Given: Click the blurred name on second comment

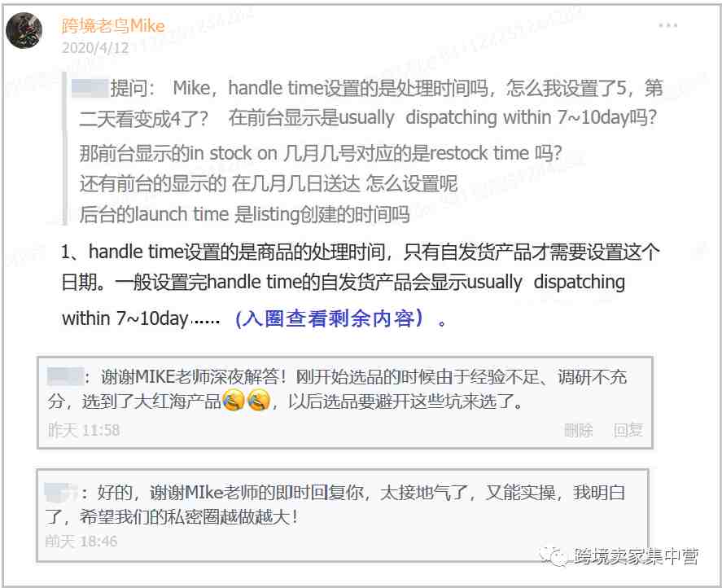Looking at the screenshot, I should (x=61, y=492).
